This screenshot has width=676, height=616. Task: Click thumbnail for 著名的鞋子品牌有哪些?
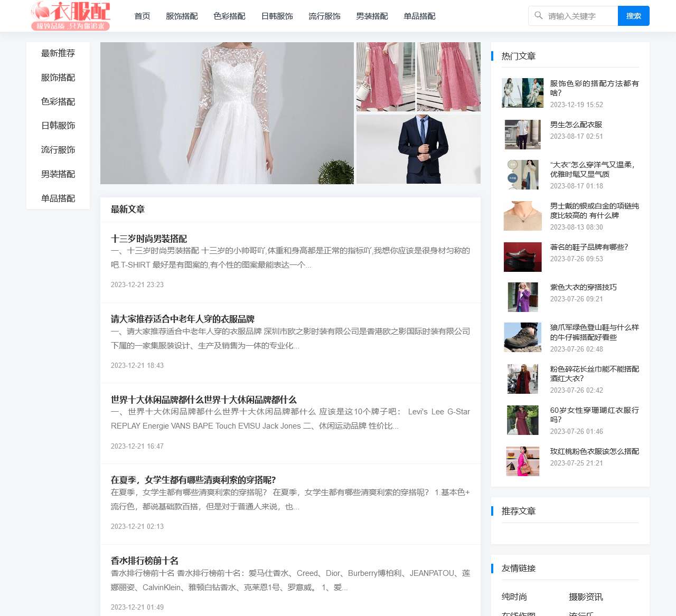click(x=523, y=257)
